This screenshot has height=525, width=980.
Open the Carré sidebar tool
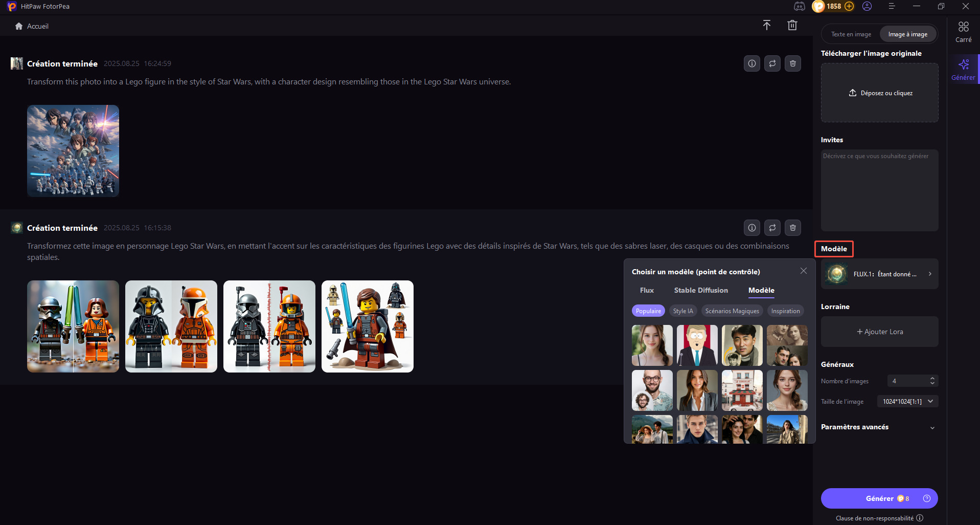(x=963, y=32)
